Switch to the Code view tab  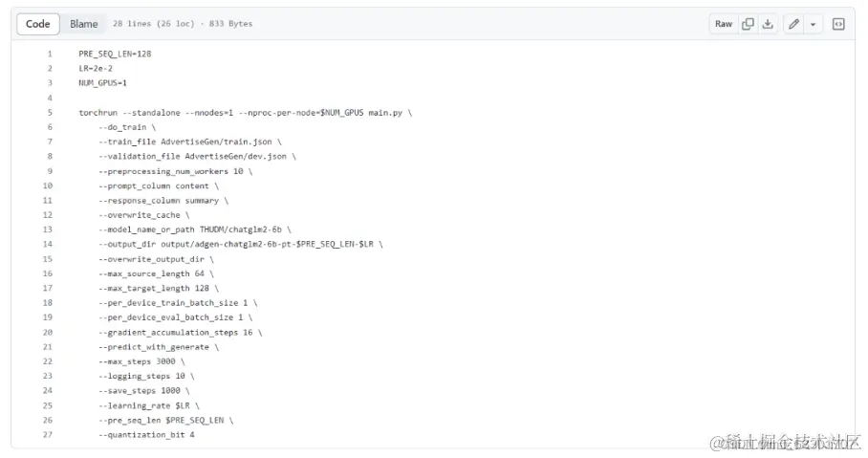pos(38,24)
